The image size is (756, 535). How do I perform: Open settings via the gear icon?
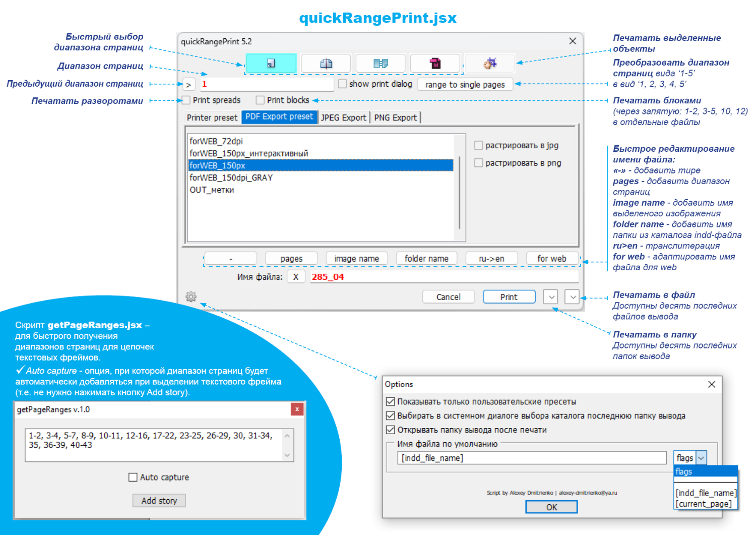pyautogui.click(x=191, y=296)
